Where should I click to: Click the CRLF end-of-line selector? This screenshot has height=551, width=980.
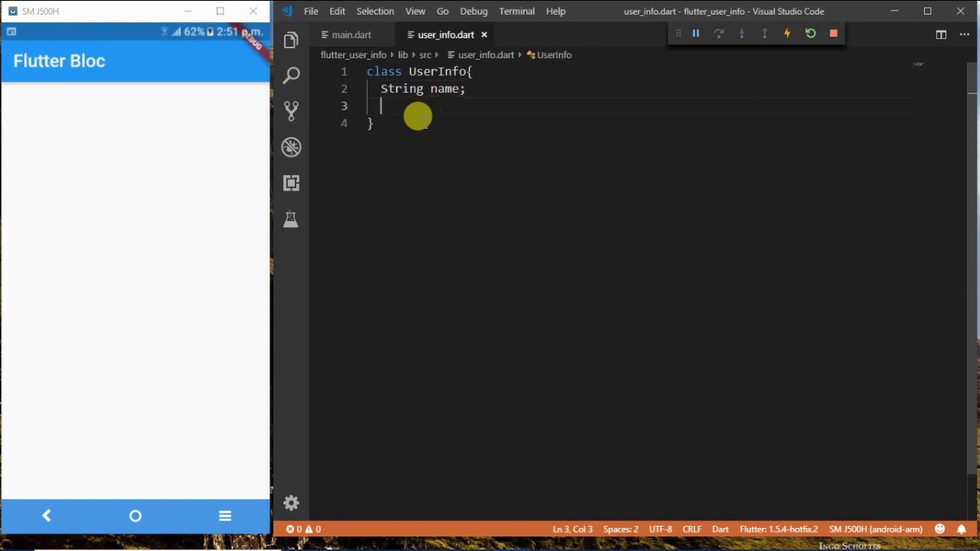pos(692,530)
